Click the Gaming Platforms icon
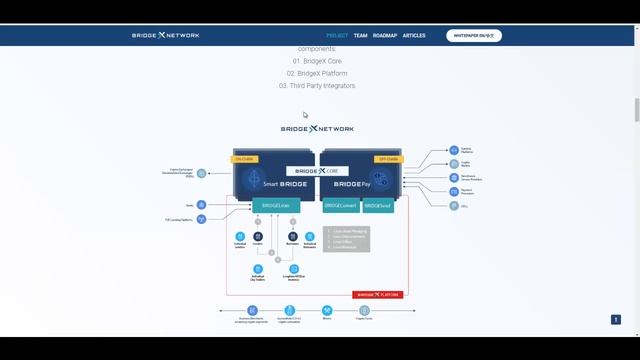Image resolution: width=640 pixels, height=360 pixels. 454,151
